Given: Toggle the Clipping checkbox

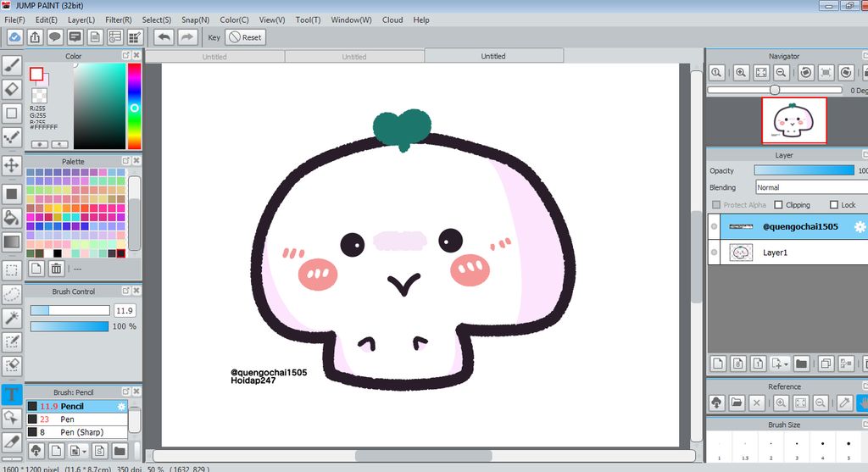Looking at the screenshot, I should [x=778, y=205].
